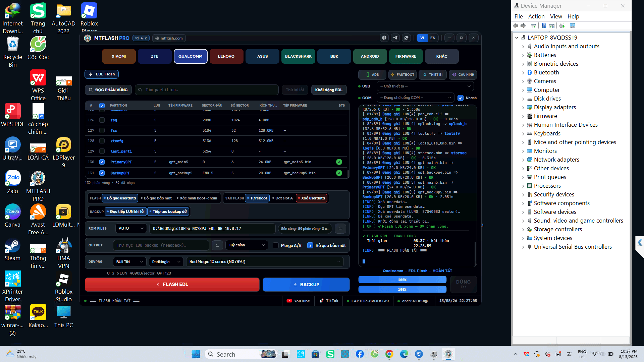Uncheck the PrimaryGPT row 130 checkbox
The width and height of the screenshot is (644, 362).
102,162
